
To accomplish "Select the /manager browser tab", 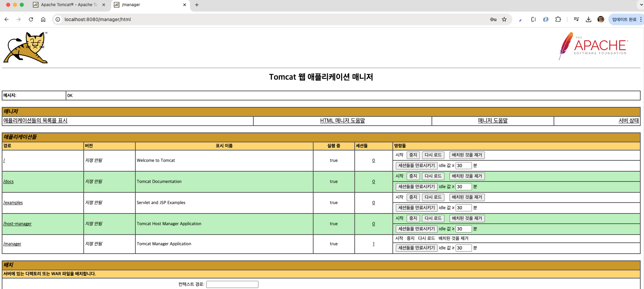I will pyautogui.click(x=150, y=5).
